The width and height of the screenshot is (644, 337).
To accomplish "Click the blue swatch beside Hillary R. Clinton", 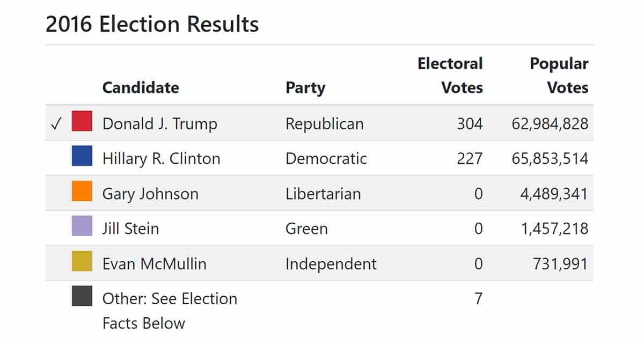I will pos(82,156).
